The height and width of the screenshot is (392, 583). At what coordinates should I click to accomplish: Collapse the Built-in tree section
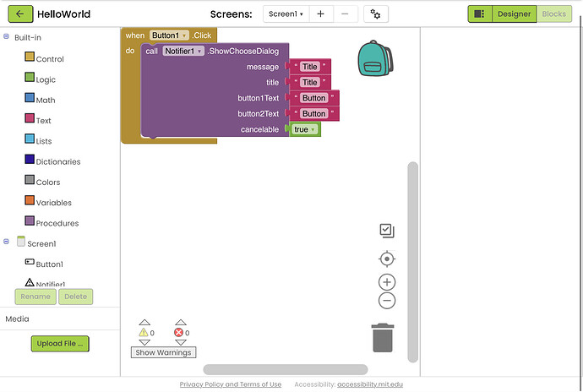[7, 36]
